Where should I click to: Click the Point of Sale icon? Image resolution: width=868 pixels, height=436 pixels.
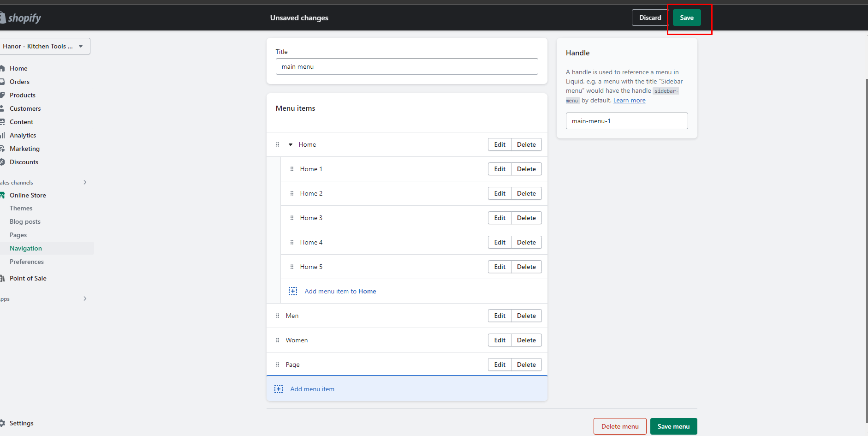[2, 278]
